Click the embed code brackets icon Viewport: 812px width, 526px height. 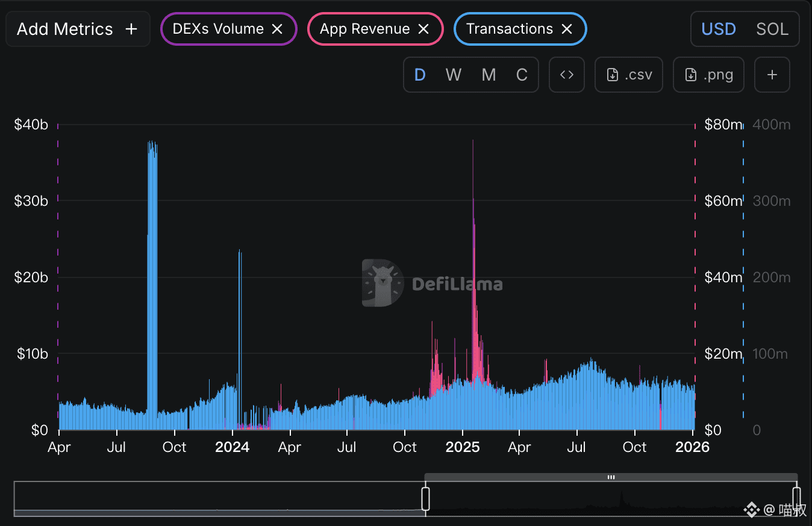[567, 75]
